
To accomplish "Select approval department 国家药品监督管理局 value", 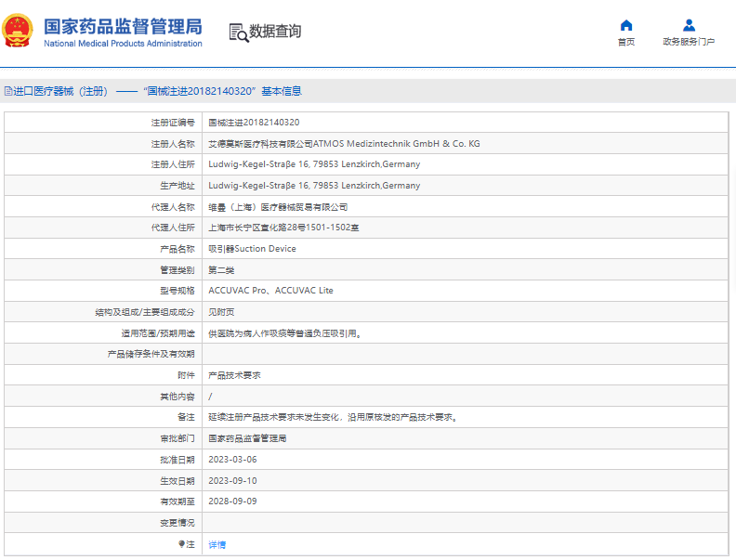I will [247, 438].
